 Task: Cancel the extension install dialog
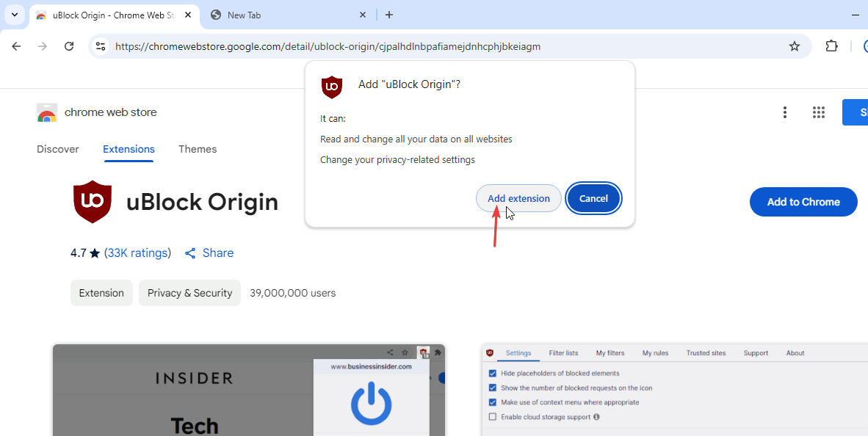click(593, 198)
